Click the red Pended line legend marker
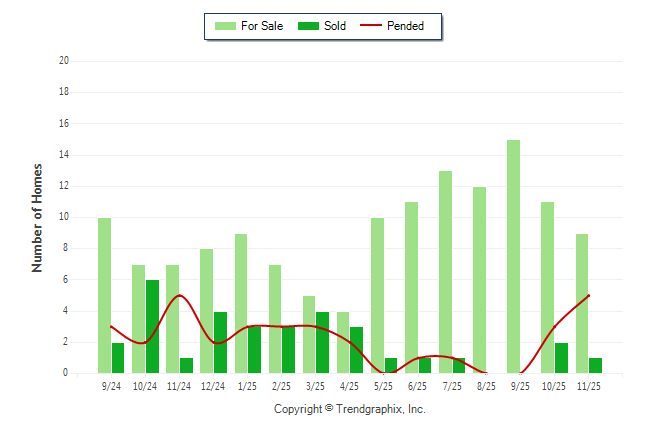This screenshot has width=646, height=434. pyautogui.click(x=371, y=26)
